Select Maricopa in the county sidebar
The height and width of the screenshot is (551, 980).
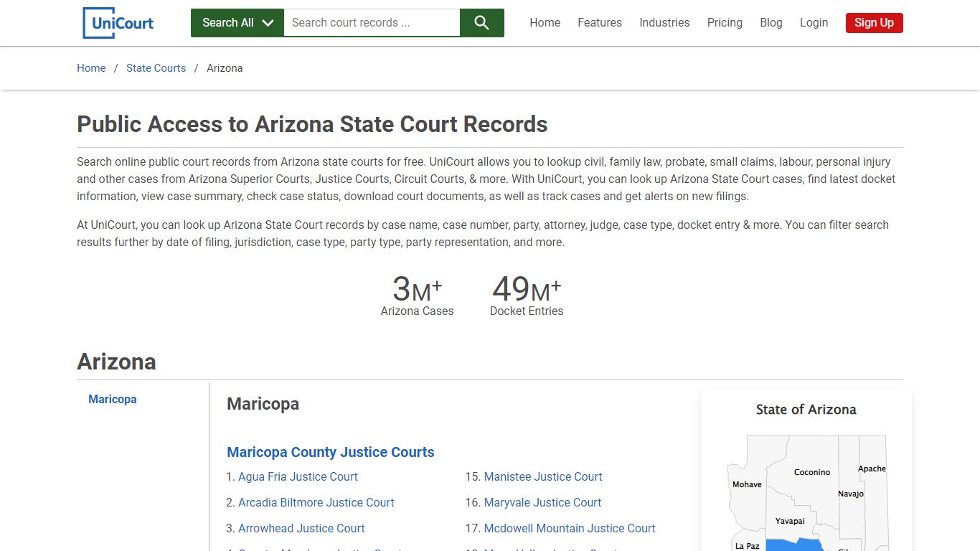[113, 399]
